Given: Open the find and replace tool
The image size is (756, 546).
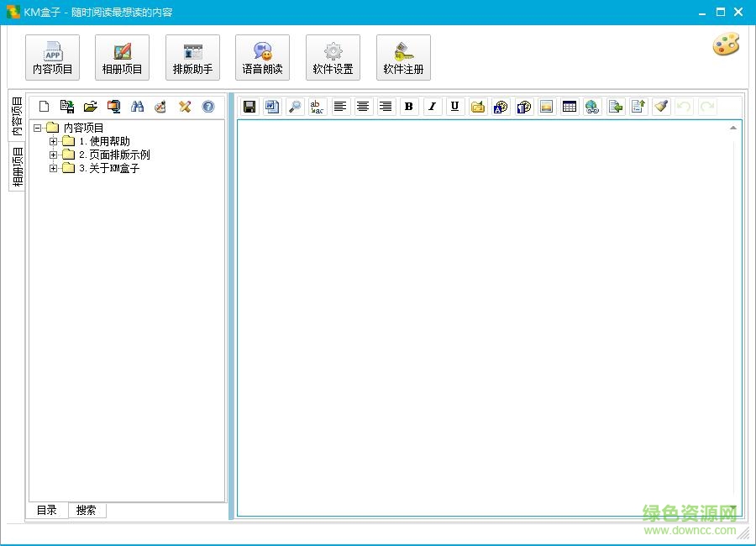Looking at the screenshot, I should pos(316,107).
